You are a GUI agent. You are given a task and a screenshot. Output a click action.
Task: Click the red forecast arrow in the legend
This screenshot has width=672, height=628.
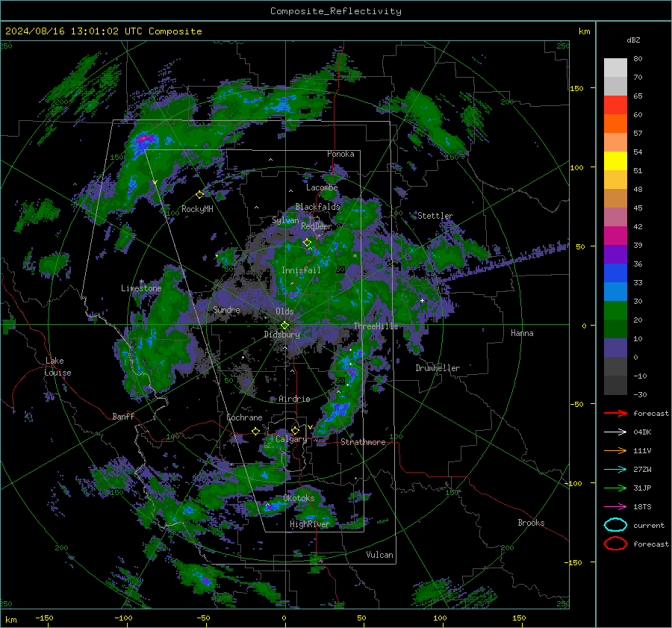pos(615,413)
